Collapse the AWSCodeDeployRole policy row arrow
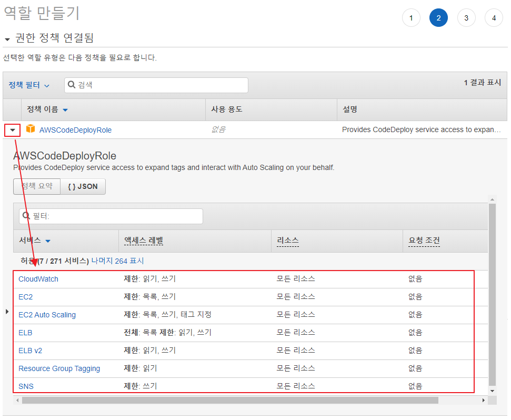 (x=13, y=130)
